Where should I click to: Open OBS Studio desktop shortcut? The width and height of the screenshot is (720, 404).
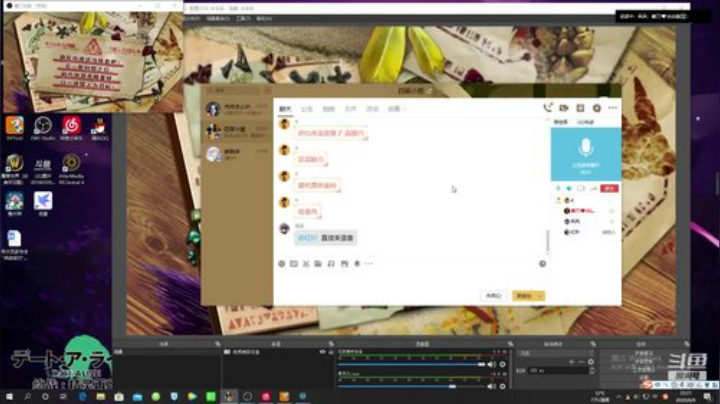point(43,129)
